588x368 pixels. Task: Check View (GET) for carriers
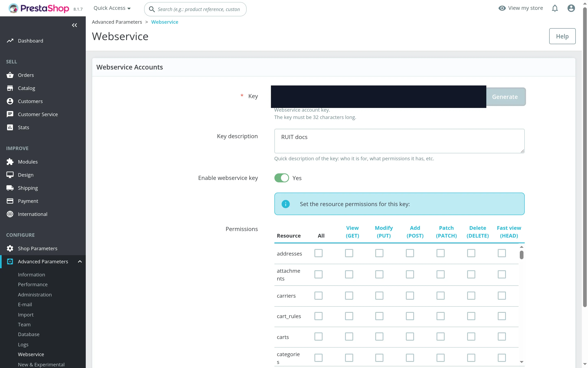tap(349, 296)
